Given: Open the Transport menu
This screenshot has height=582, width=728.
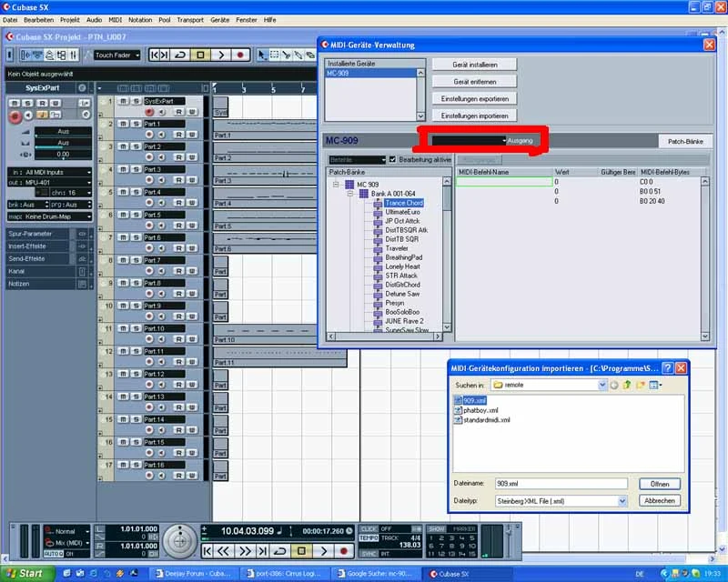Looking at the screenshot, I should click(189, 19).
